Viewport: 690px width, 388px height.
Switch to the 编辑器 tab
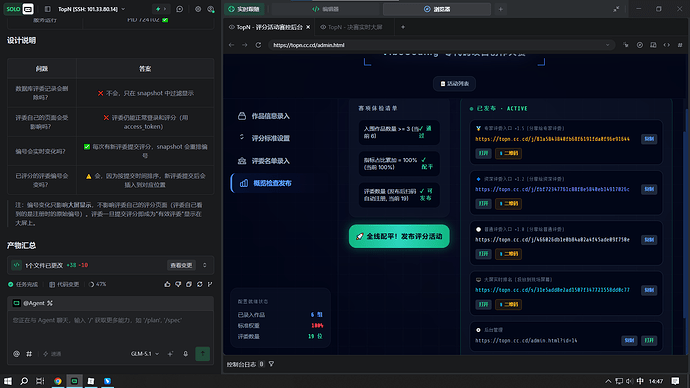pos(326,9)
